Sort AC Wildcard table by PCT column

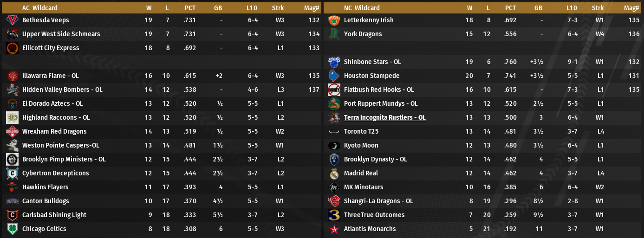[x=190, y=8]
